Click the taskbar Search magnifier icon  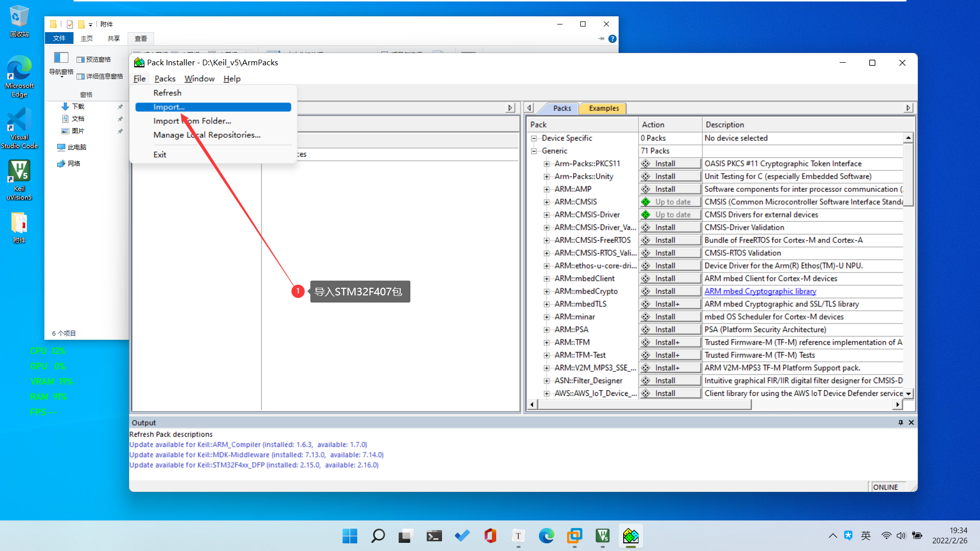pyautogui.click(x=378, y=536)
